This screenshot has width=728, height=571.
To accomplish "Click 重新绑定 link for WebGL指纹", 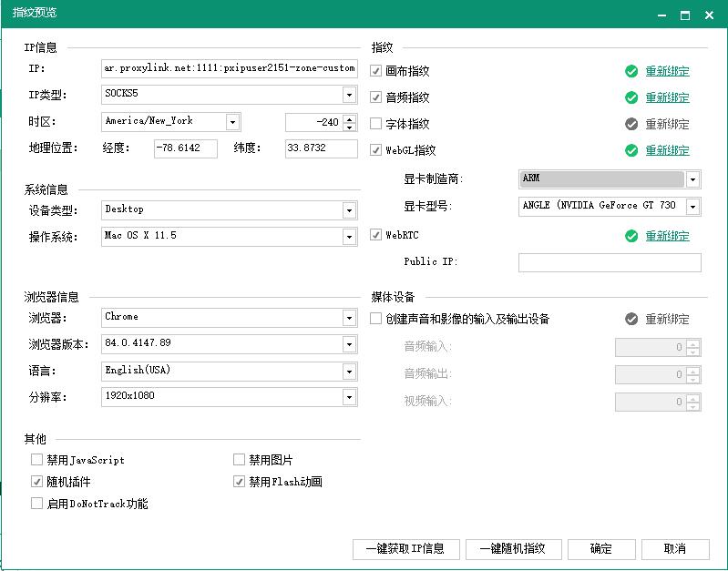I will pyautogui.click(x=667, y=150).
